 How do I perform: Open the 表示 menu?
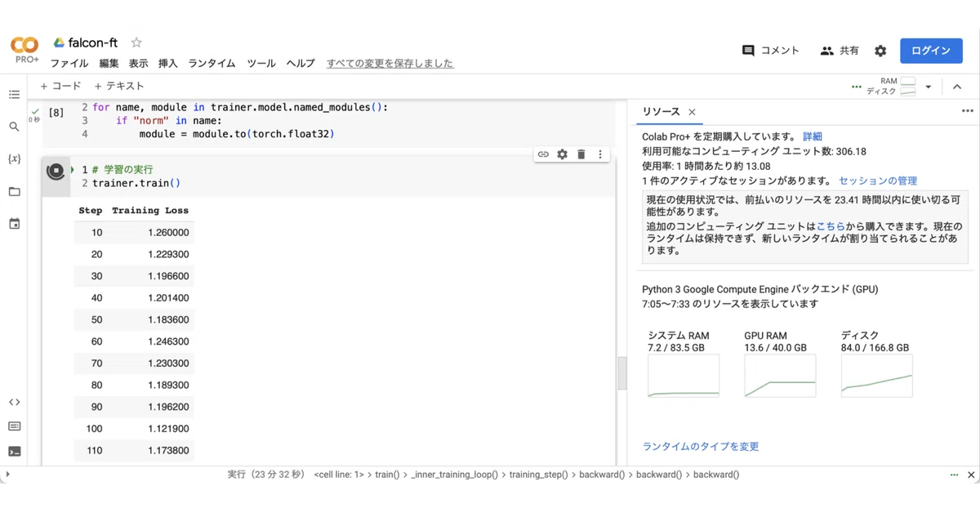(x=138, y=64)
